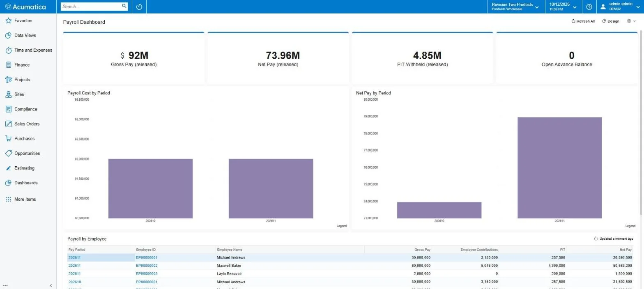Open employee link EP00000001 in first row
This screenshot has height=289, width=644.
coord(147,258)
